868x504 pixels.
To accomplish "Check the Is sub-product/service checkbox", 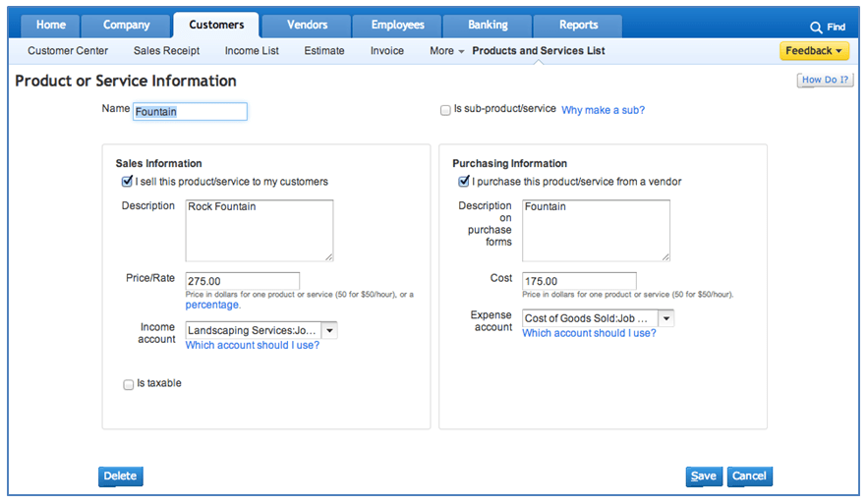I will click(x=445, y=110).
